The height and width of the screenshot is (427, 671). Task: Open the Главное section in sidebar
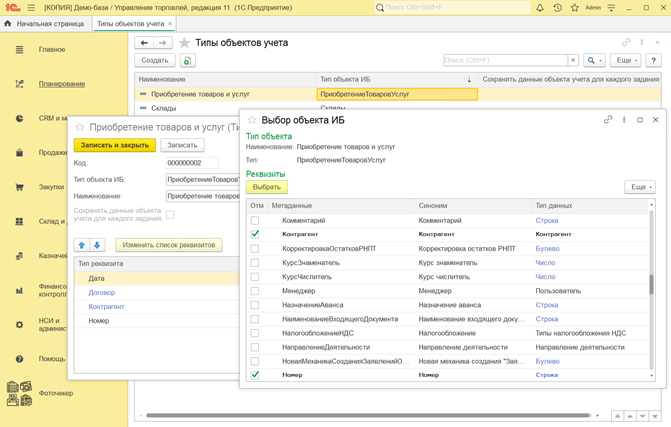52,49
